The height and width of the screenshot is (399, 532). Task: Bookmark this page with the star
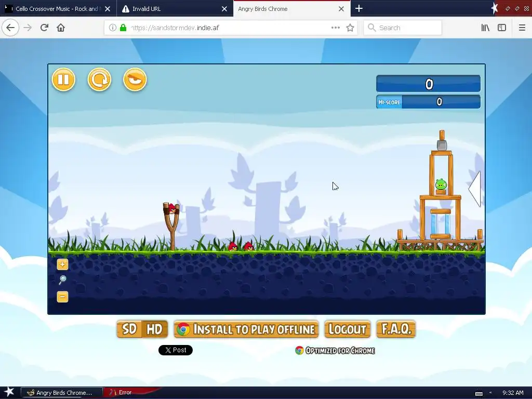click(x=350, y=28)
